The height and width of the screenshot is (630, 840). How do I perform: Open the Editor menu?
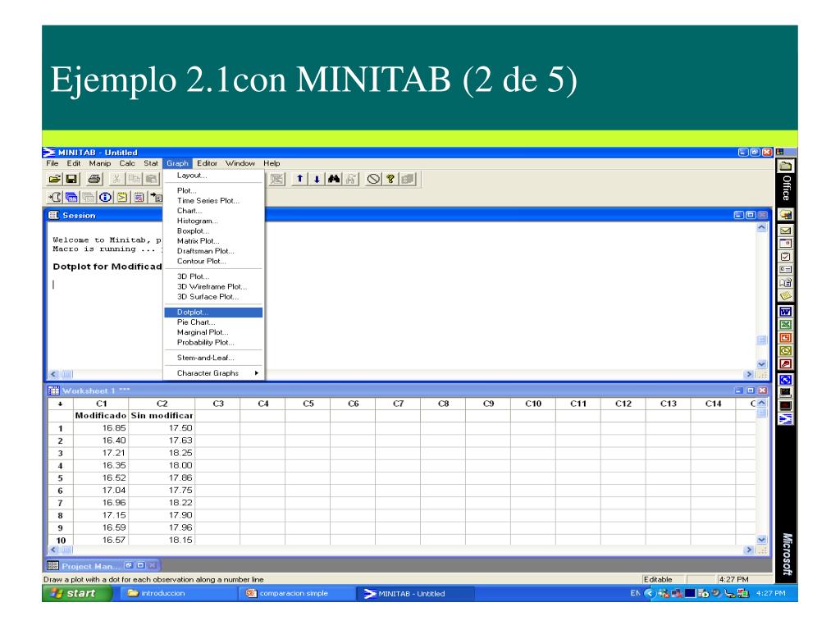click(207, 163)
